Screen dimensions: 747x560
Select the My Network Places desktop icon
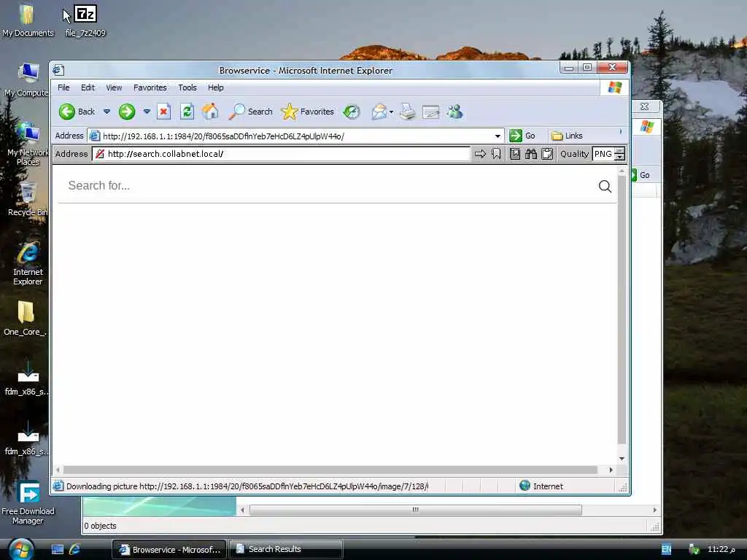click(28, 144)
